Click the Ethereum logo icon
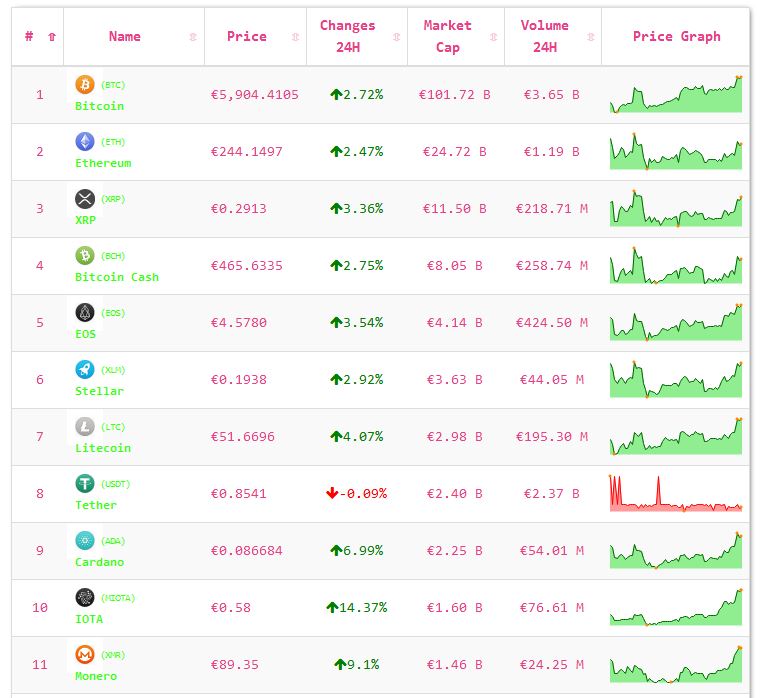The image size is (763, 698). click(x=85, y=141)
